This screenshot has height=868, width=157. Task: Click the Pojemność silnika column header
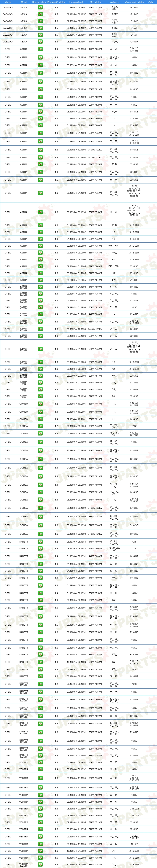(56, 2)
